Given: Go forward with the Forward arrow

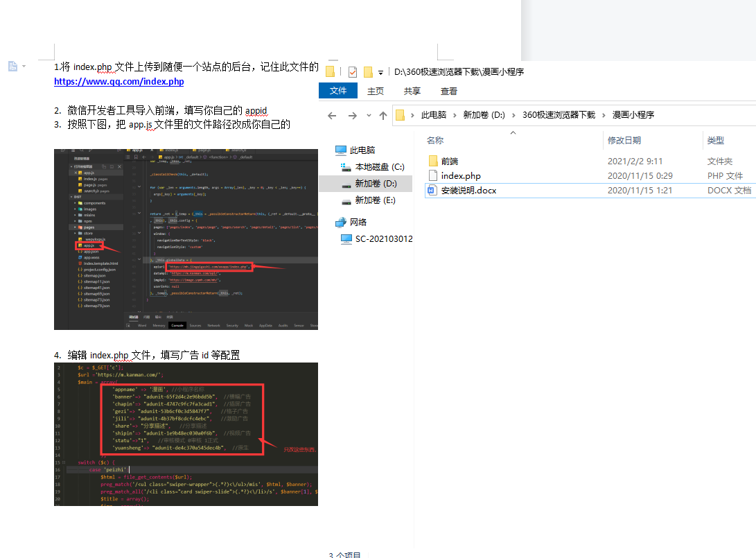Looking at the screenshot, I should [353, 115].
